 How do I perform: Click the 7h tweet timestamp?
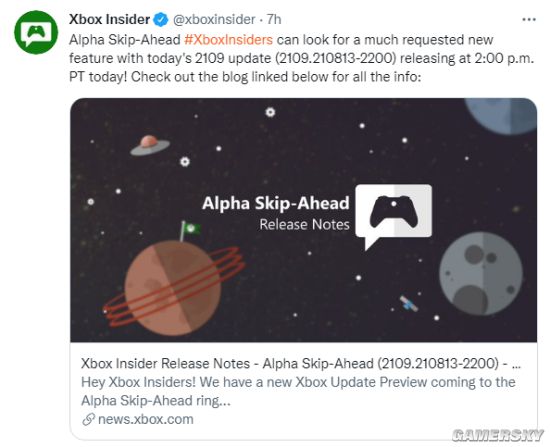274,20
